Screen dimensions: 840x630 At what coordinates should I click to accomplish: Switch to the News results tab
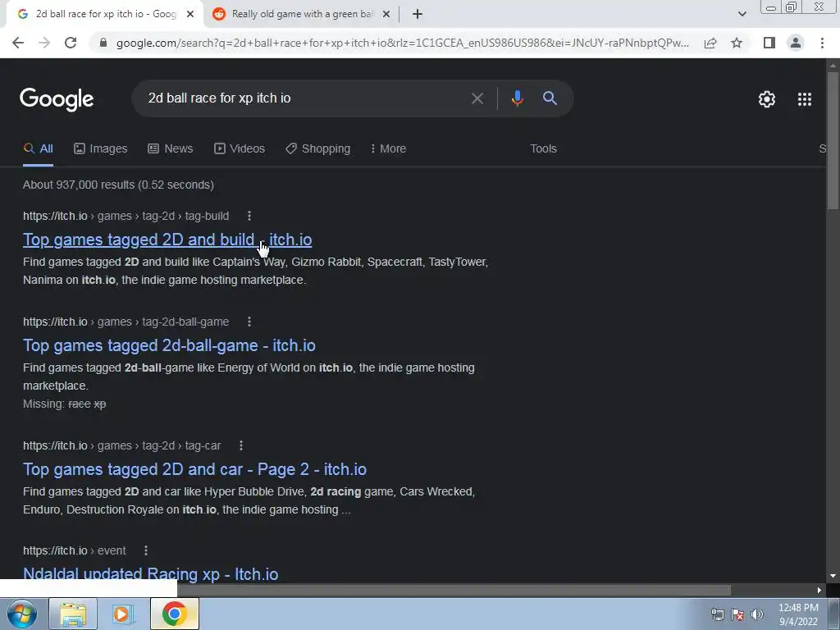pos(171,149)
